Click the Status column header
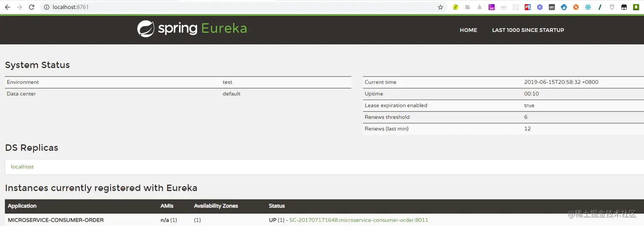The height and width of the screenshot is (226, 644). (x=277, y=206)
